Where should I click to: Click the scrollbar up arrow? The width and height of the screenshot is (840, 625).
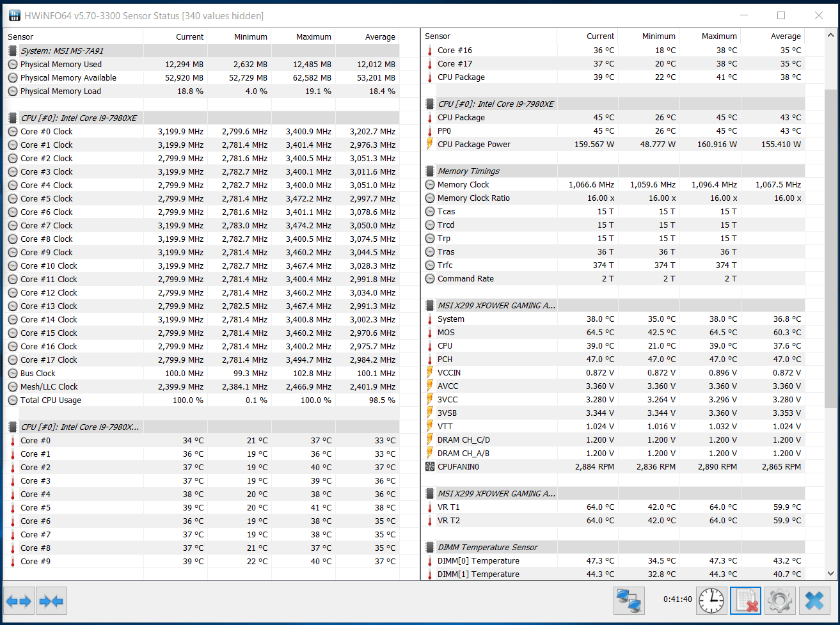coord(831,36)
